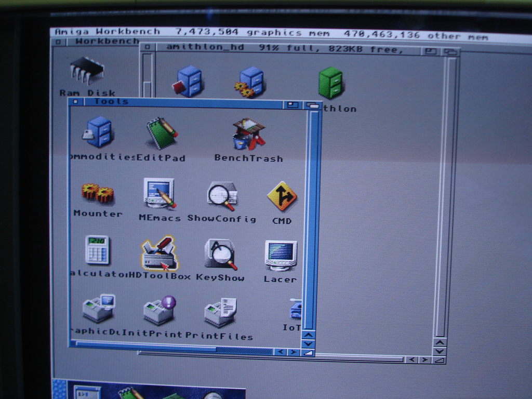Click the "7,473,504 graphics mem" text

coord(253,33)
